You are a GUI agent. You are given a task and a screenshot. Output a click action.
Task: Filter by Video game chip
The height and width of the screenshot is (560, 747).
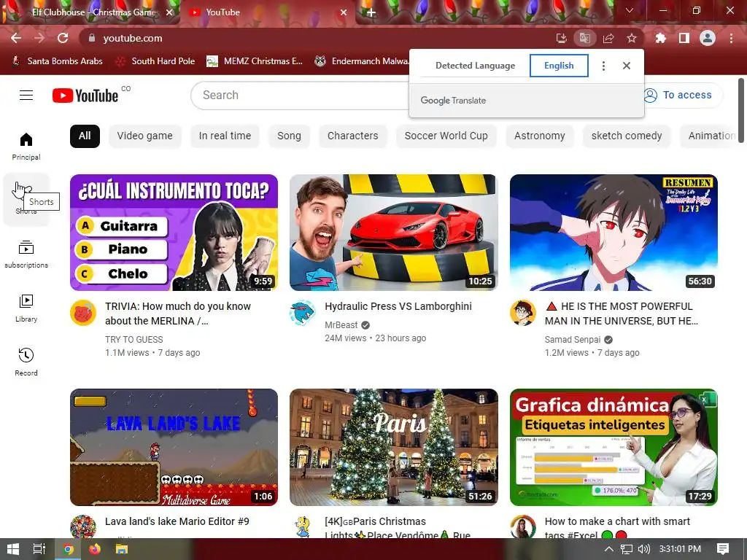[x=145, y=136]
